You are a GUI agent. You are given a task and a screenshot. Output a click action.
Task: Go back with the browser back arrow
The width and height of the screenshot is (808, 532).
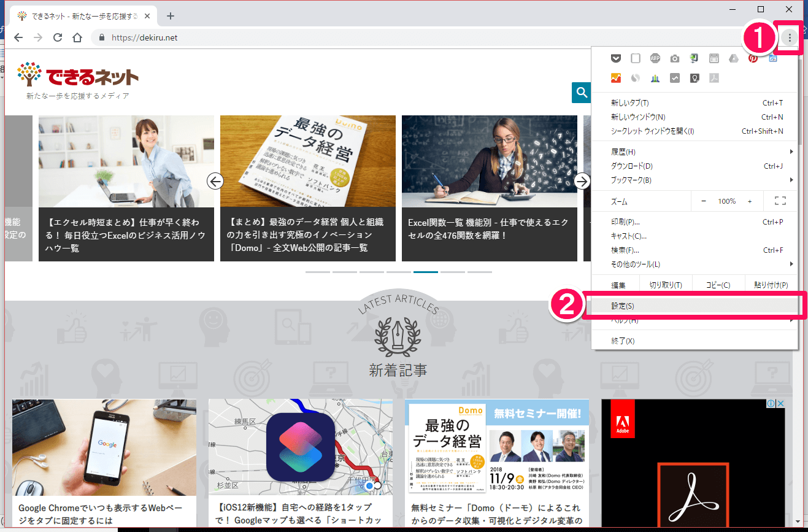click(x=18, y=37)
